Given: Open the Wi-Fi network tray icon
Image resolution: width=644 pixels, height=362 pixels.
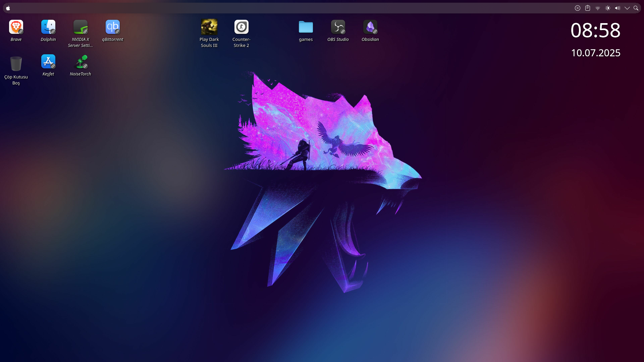Looking at the screenshot, I should tap(598, 8).
